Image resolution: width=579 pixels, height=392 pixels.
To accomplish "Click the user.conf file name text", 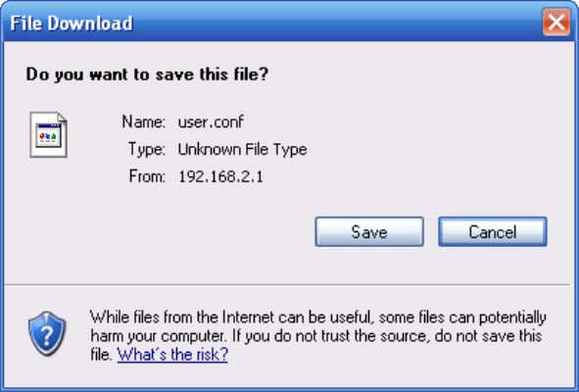I will pyautogui.click(x=211, y=122).
